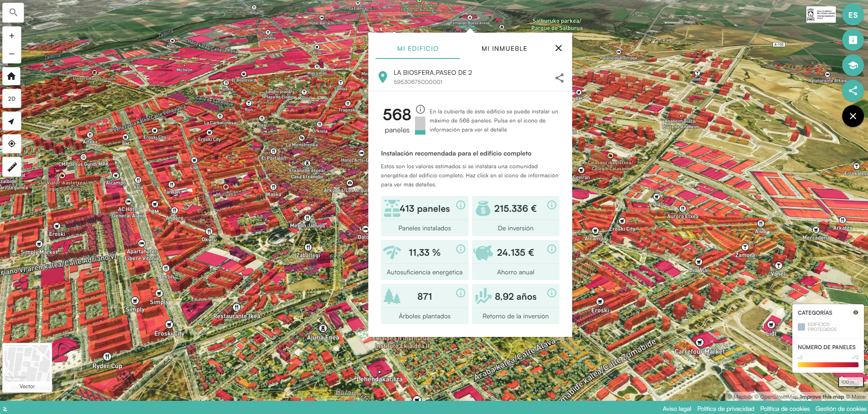Click the Número de Paneles color gradient
Image resolution: width=868 pixels, height=414 pixels.
point(828,365)
